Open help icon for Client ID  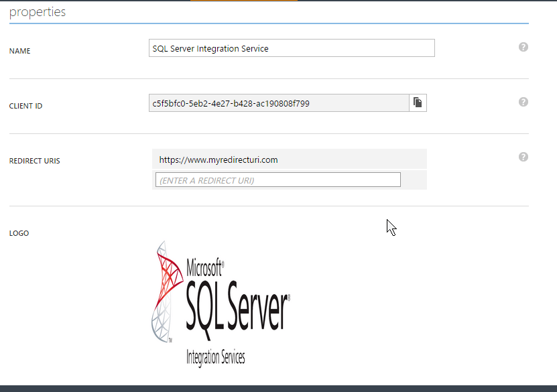pos(523,102)
